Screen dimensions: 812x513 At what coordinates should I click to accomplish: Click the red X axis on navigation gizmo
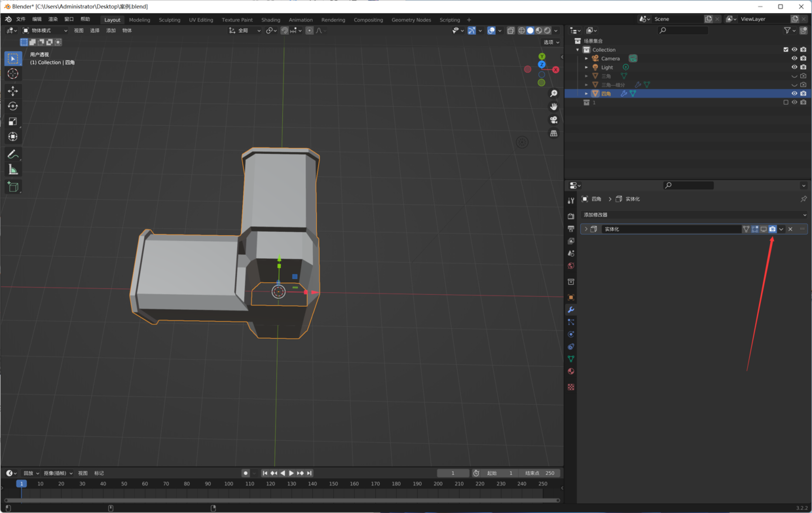[555, 69]
